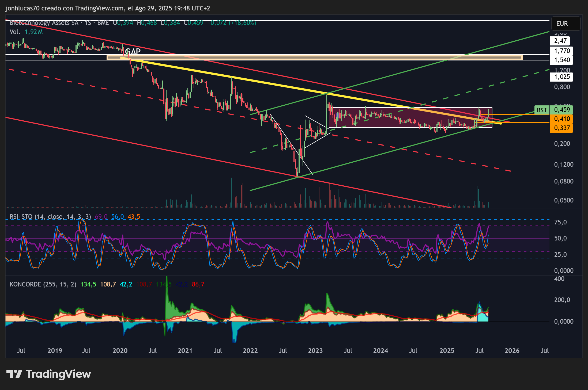
Task: Click the GAP text annotation
Action: tap(133, 51)
